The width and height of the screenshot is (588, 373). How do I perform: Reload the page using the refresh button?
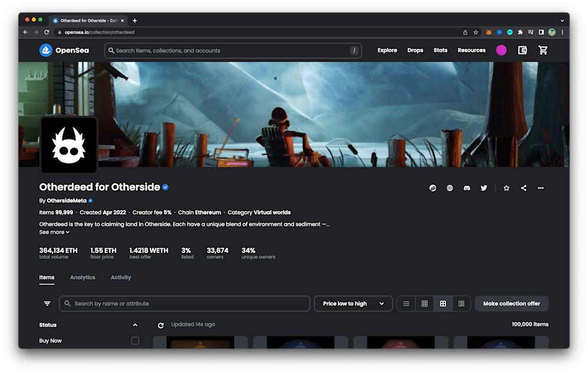pyautogui.click(x=46, y=32)
